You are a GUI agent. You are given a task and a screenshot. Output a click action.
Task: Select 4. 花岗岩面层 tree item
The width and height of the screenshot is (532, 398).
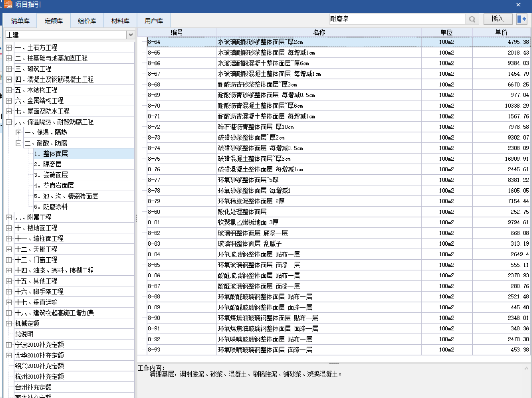(83, 185)
